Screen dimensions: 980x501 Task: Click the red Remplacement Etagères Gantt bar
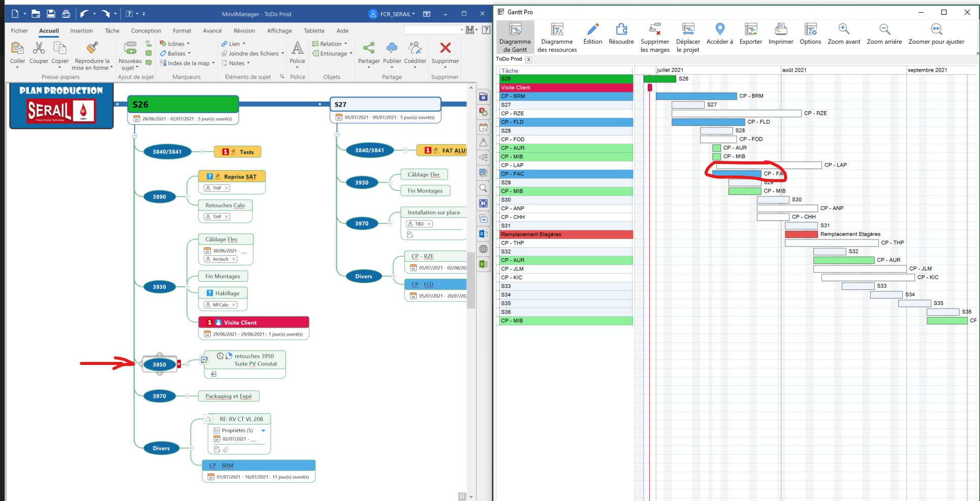point(801,235)
